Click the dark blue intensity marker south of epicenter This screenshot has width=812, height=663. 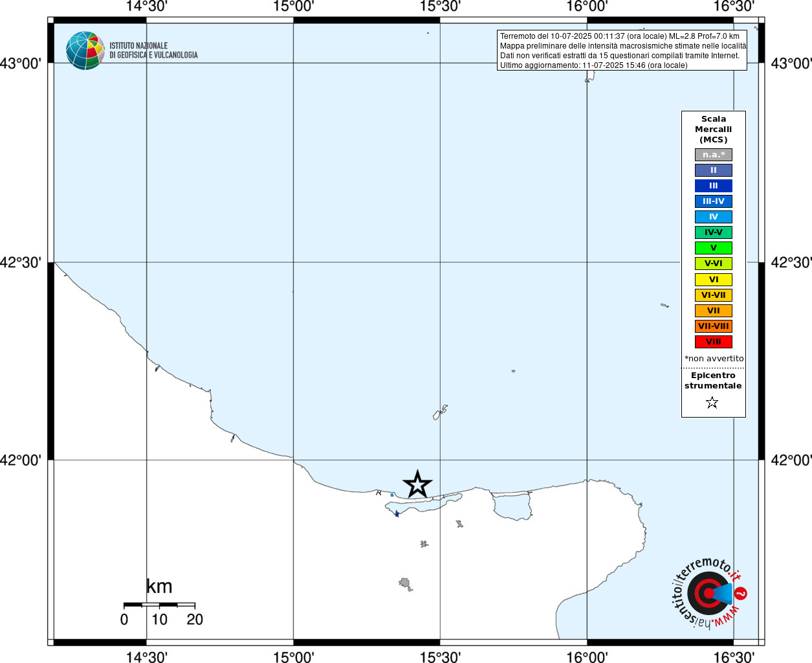click(397, 514)
